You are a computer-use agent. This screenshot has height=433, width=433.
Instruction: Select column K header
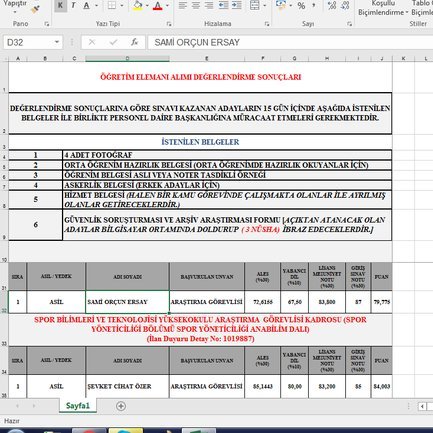403,59
